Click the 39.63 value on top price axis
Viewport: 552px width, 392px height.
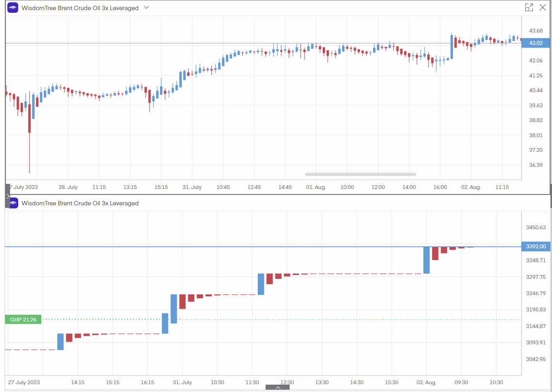click(536, 105)
